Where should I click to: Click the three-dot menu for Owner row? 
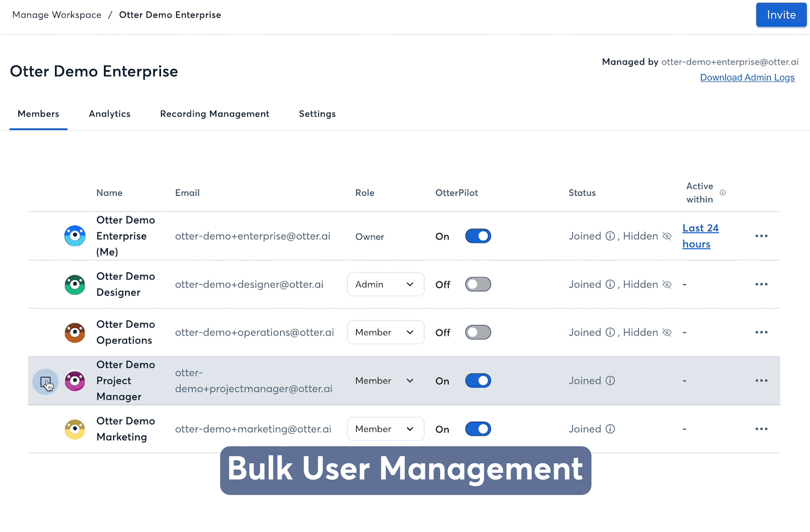761,236
